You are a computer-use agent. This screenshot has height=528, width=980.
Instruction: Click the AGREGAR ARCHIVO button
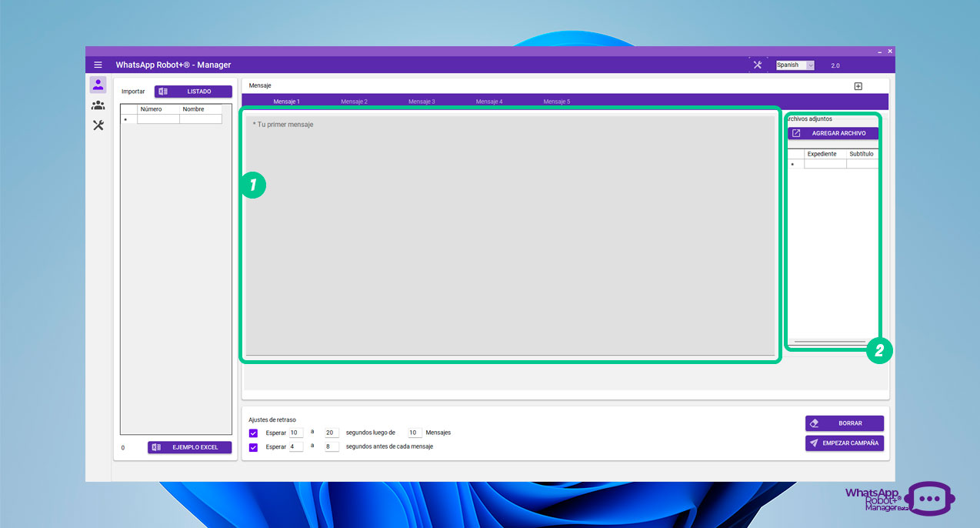pyautogui.click(x=833, y=133)
